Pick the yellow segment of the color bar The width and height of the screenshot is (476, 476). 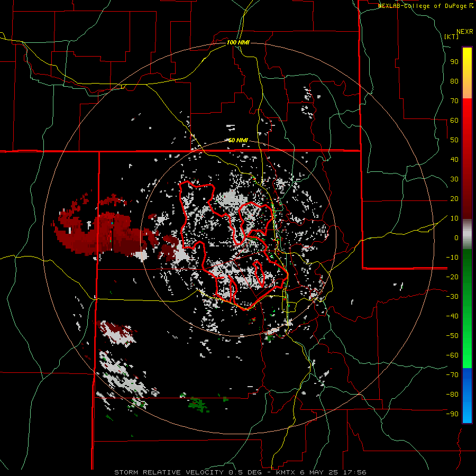coord(467,73)
